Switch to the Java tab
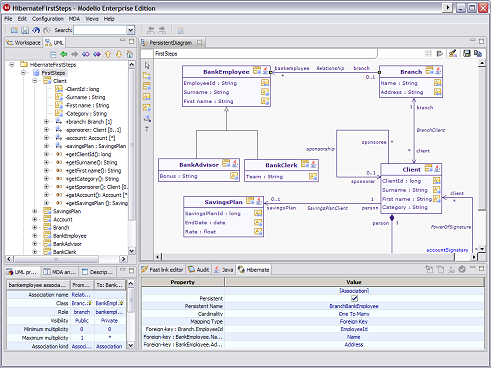The image size is (491, 368). pos(224,270)
